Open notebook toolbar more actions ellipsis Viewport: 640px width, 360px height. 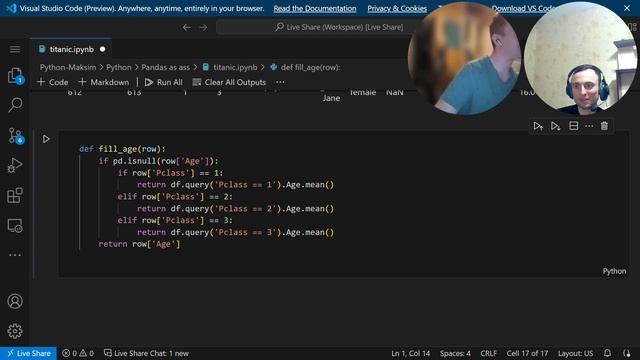point(280,82)
